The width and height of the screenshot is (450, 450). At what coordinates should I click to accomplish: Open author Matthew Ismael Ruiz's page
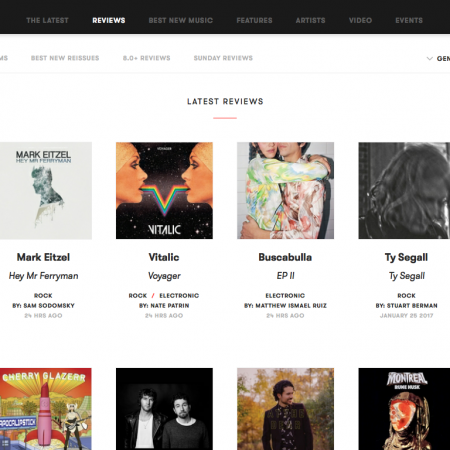tap(291, 306)
